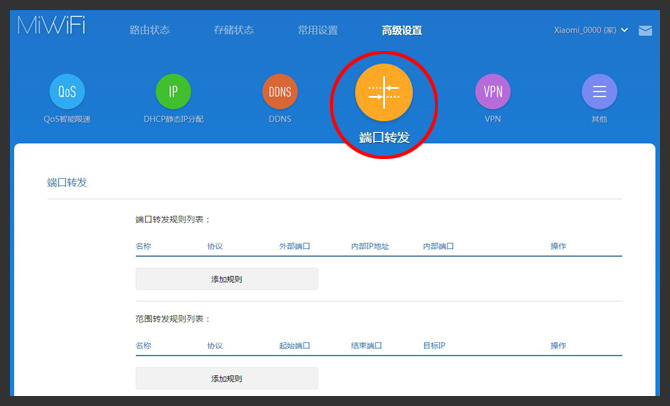Image resolution: width=670 pixels, height=406 pixels.
Task: Click the VPN text label below icon
Action: pyautogui.click(x=492, y=118)
